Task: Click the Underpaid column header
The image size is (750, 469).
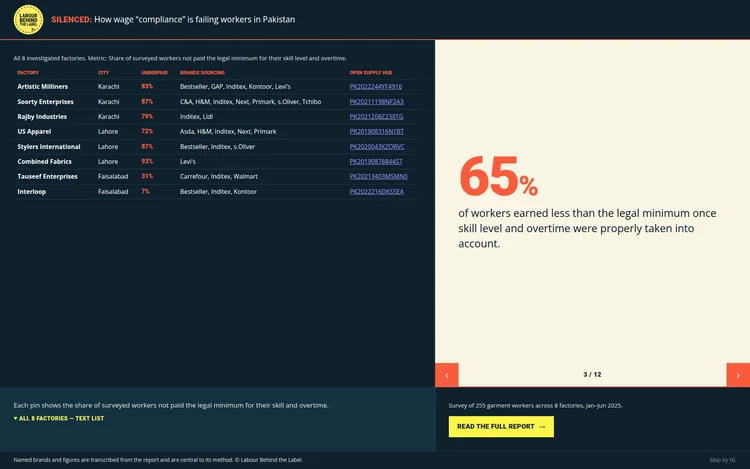Action: (154, 73)
